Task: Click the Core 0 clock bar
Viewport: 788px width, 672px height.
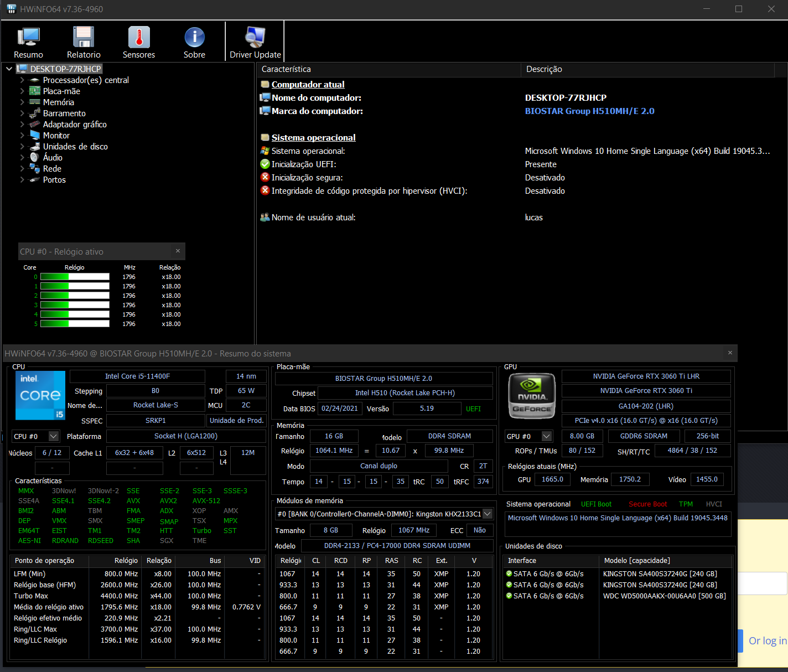Action: [x=75, y=277]
